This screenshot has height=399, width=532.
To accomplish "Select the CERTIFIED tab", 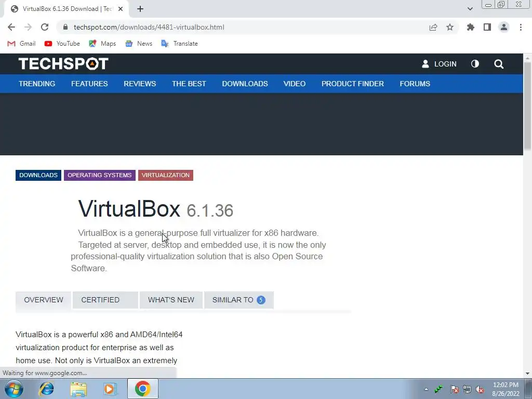I will tap(105, 300).
